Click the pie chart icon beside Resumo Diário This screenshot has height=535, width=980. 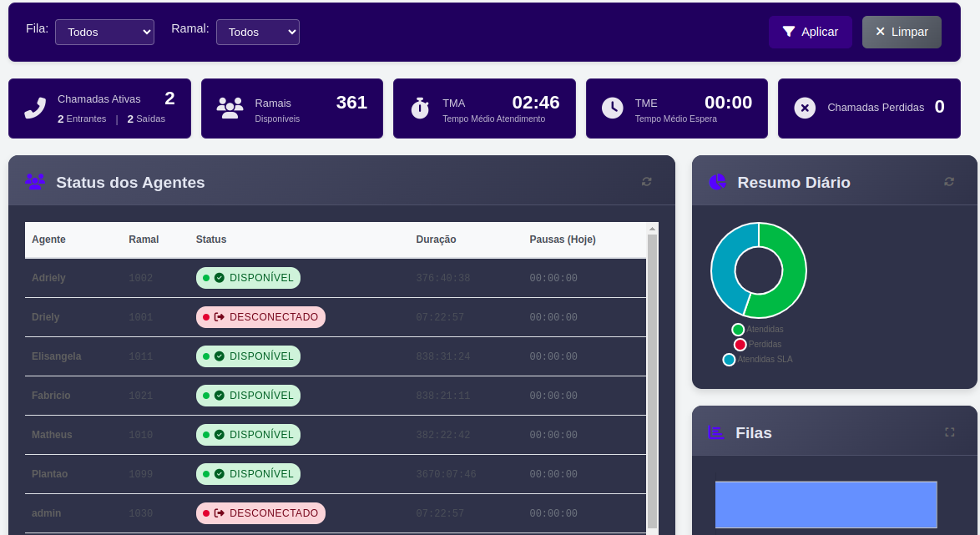718,182
